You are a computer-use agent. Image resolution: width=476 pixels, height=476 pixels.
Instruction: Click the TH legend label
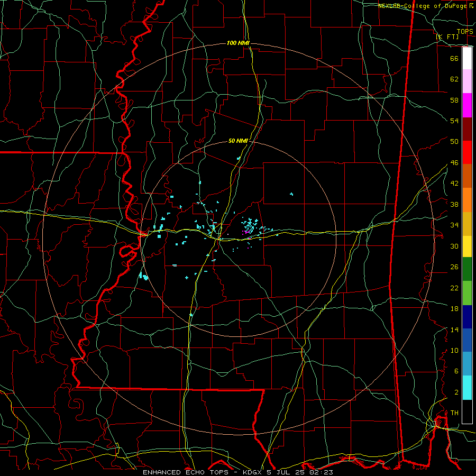pos(454,413)
